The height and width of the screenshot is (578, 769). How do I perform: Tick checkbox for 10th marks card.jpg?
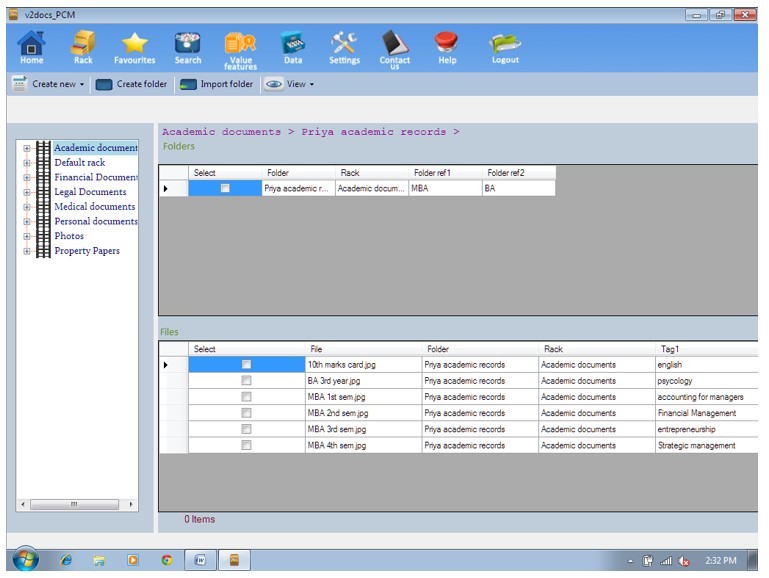click(246, 365)
